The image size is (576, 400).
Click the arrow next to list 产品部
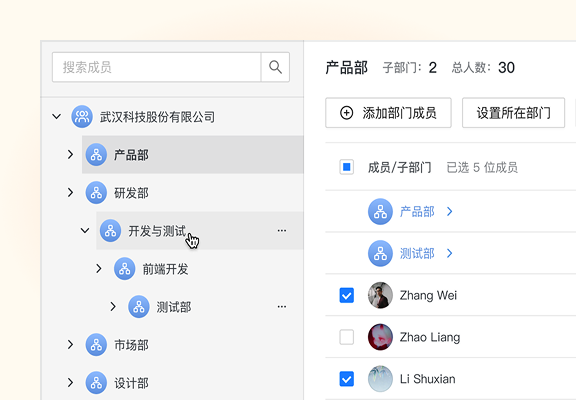click(x=450, y=212)
